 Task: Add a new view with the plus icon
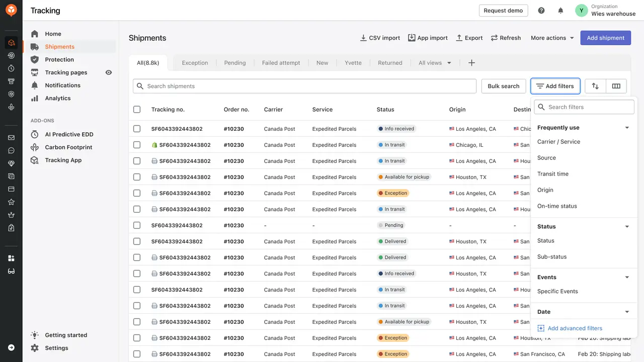pyautogui.click(x=471, y=63)
